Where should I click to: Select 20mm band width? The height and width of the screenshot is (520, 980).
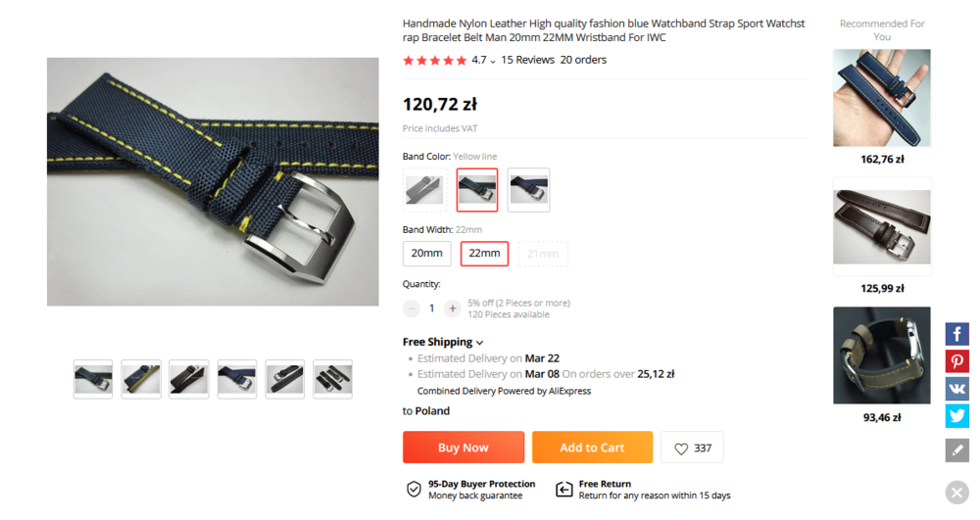tap(426, 254)
